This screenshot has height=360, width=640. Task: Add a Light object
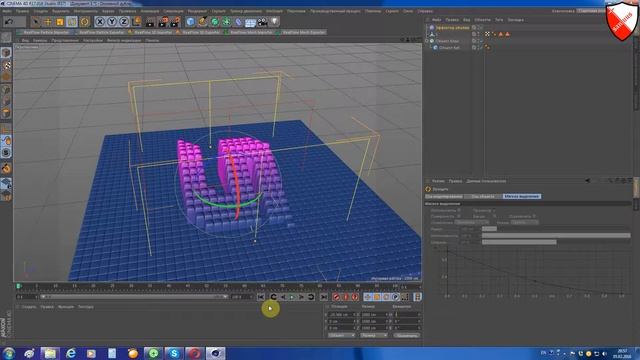pos(275,21)
